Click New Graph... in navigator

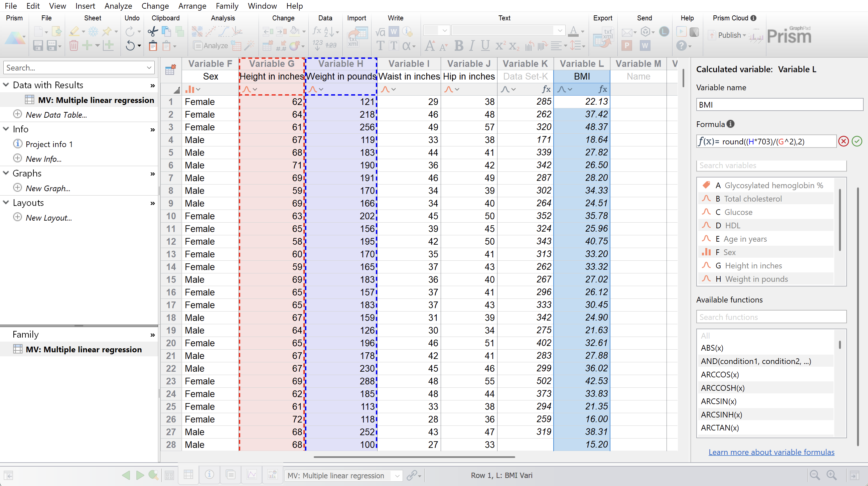point(48,188)
